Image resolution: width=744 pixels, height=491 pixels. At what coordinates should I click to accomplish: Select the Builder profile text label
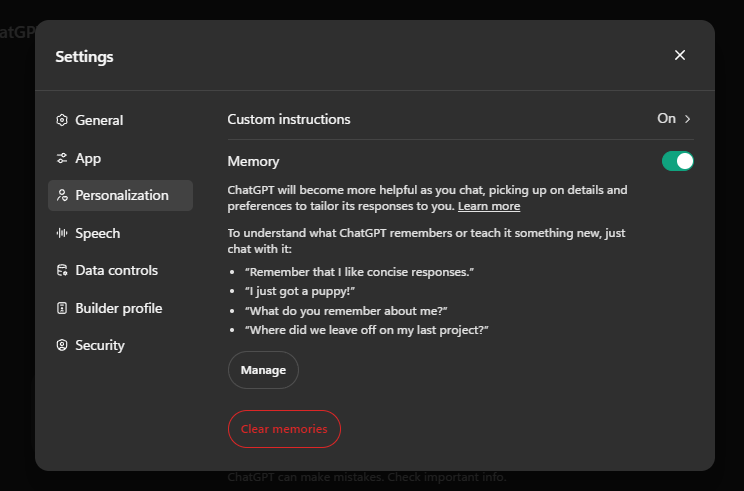[x=118, y=308]
